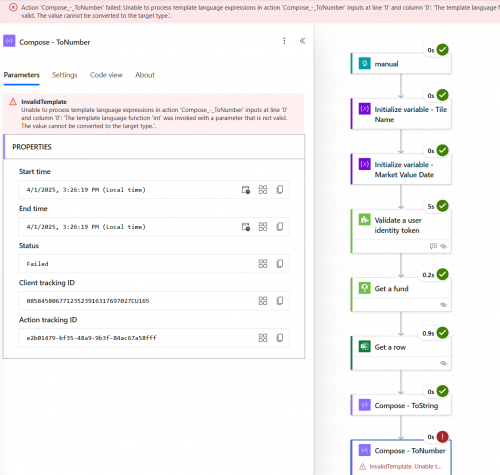Click calendar icon in End time field
The image size is (500, 475).
(246, 227)
